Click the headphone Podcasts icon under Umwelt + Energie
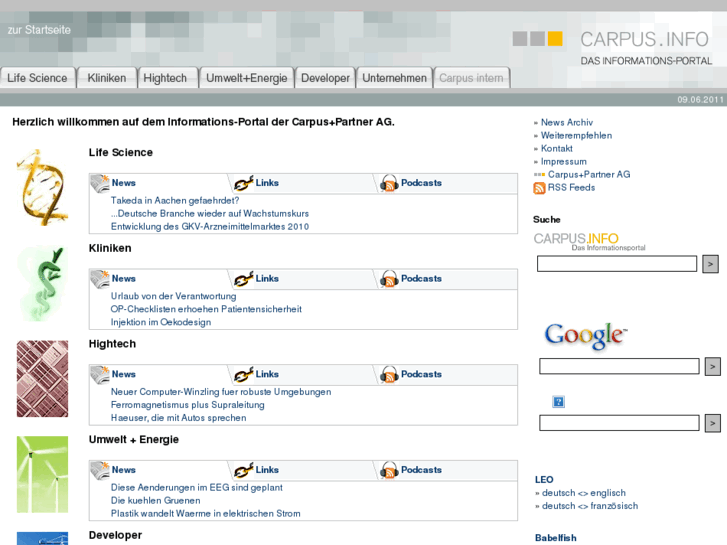 point(389,470)
